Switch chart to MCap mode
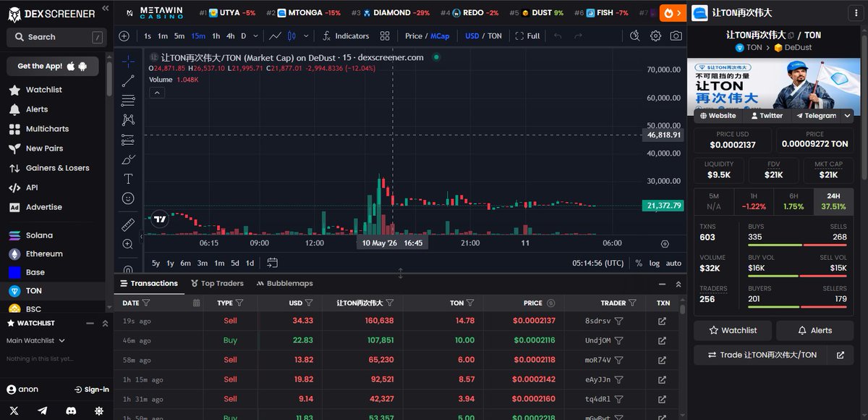This screenshot has width=868, height=420. [x=440, y=35]
